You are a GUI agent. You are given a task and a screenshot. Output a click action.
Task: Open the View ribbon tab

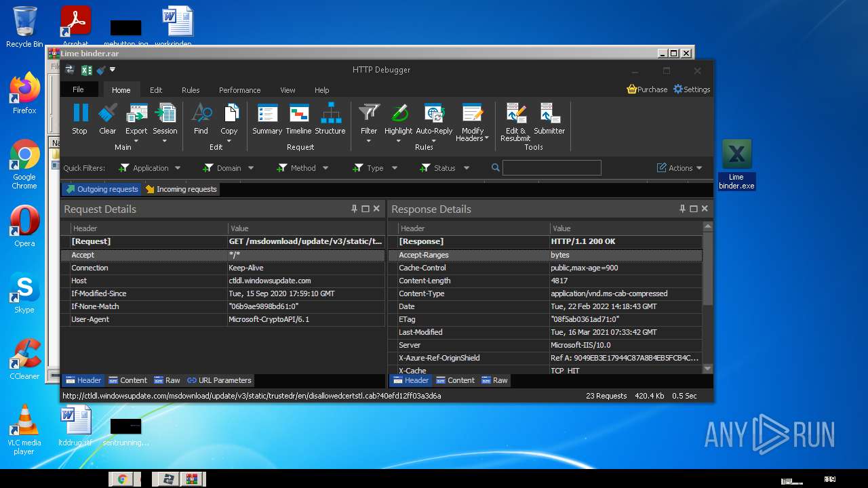pos(288,90)
